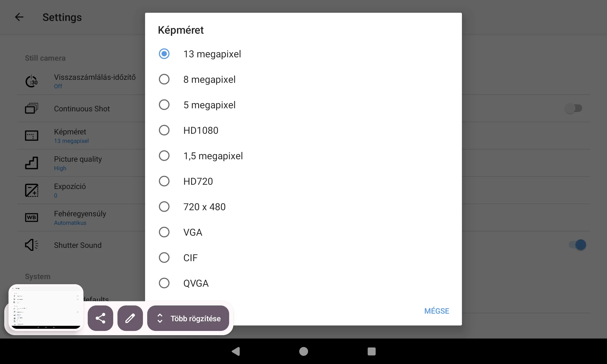
Task: Open the Képméret setting showing 13 megapixel
Action: pyautogui.click(x=71, y=136)
